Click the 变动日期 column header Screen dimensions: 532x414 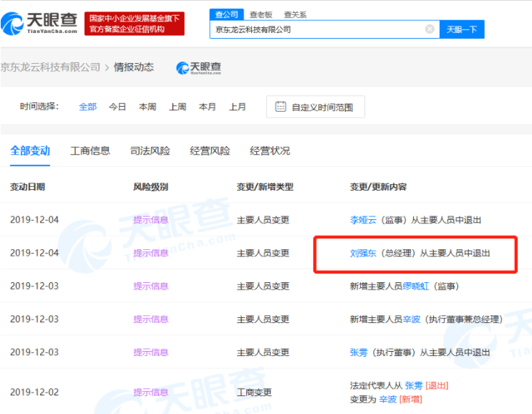click(27, 187)
